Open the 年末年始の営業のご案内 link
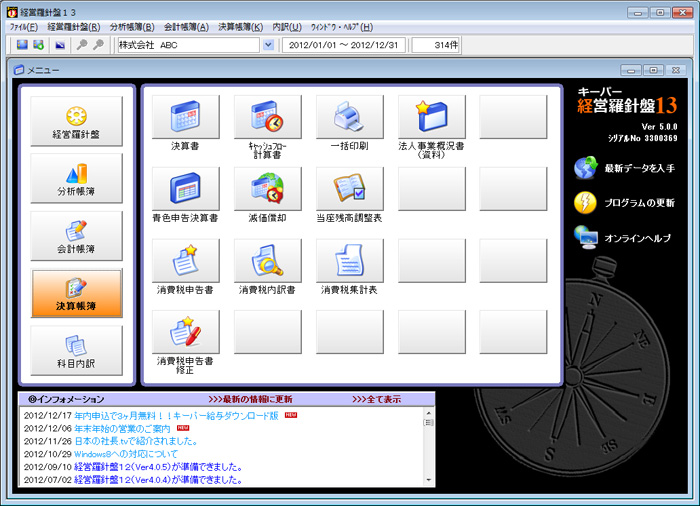Viewport: 700px width, 506px height. [x=122, y=428]
